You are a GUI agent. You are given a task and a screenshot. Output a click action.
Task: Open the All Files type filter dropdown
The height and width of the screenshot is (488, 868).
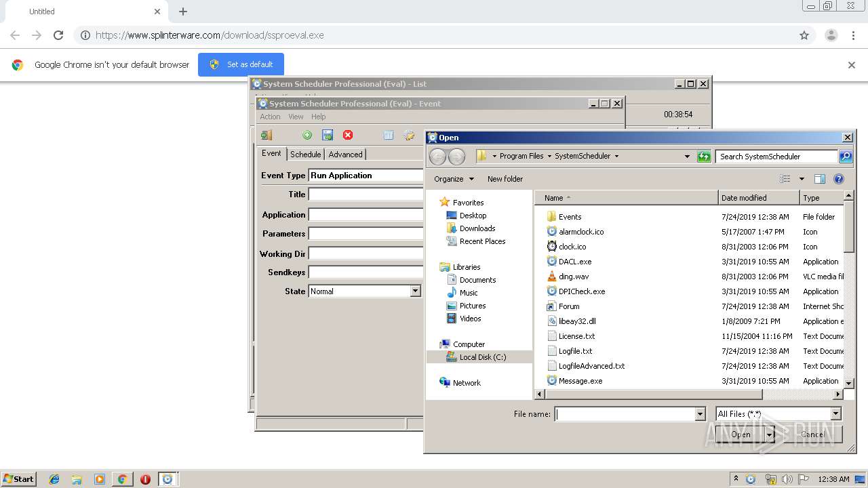pyautogui.click(x=835, y=414)
